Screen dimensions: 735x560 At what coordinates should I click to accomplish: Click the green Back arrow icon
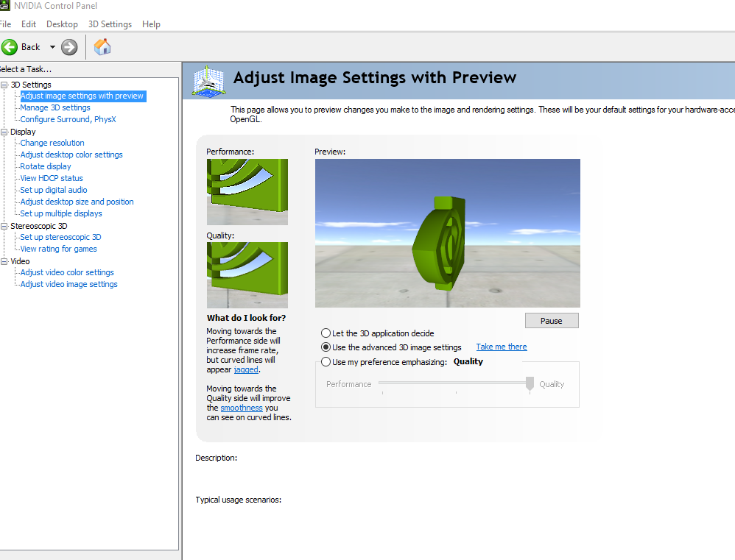(10, 47)
